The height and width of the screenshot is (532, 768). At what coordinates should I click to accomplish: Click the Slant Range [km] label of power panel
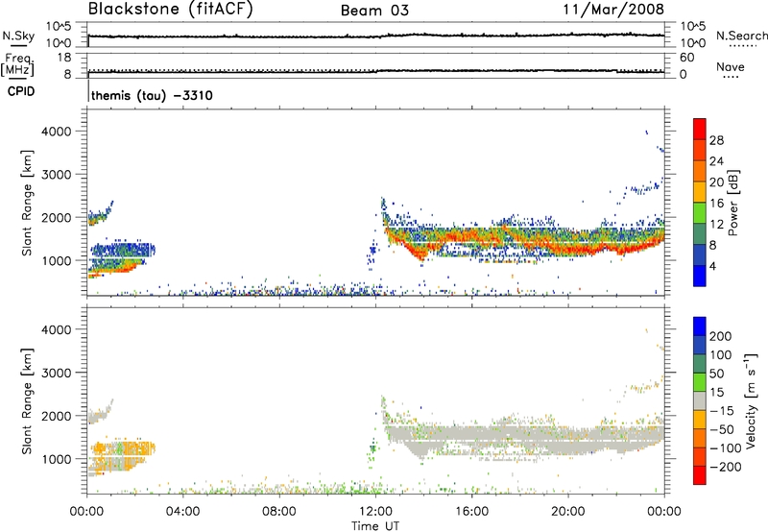click(x=27, y=203)
